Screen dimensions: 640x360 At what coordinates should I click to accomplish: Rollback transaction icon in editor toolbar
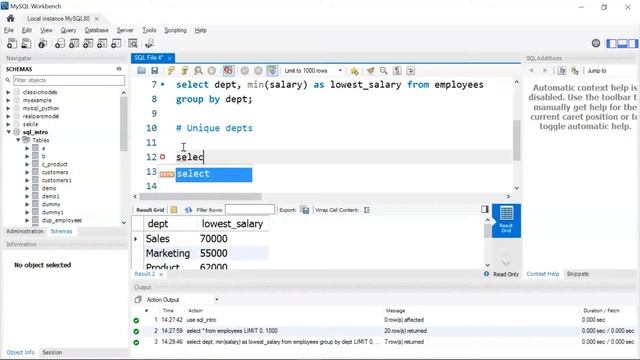point(258,71)
